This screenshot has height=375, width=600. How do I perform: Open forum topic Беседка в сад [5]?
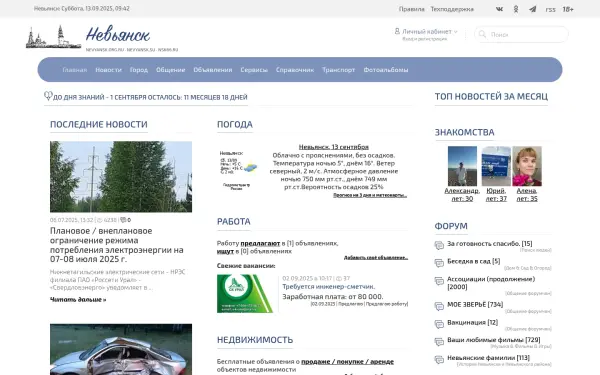point(474,261)
